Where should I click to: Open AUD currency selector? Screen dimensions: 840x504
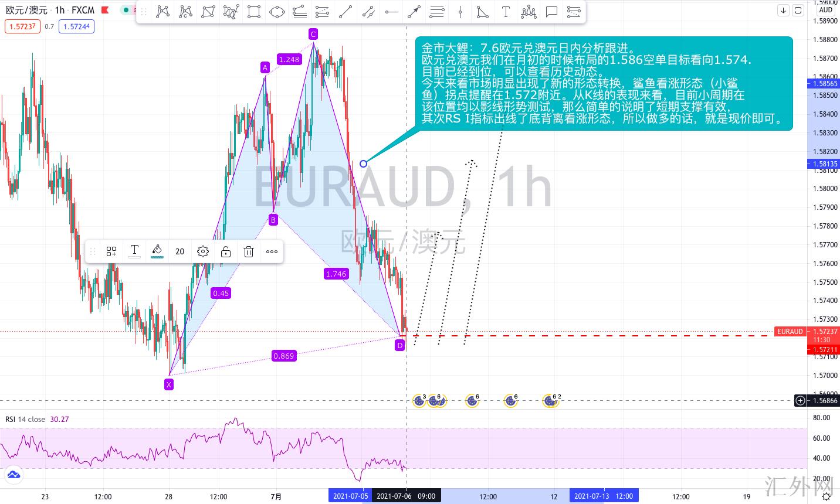(x=825, y=10)
